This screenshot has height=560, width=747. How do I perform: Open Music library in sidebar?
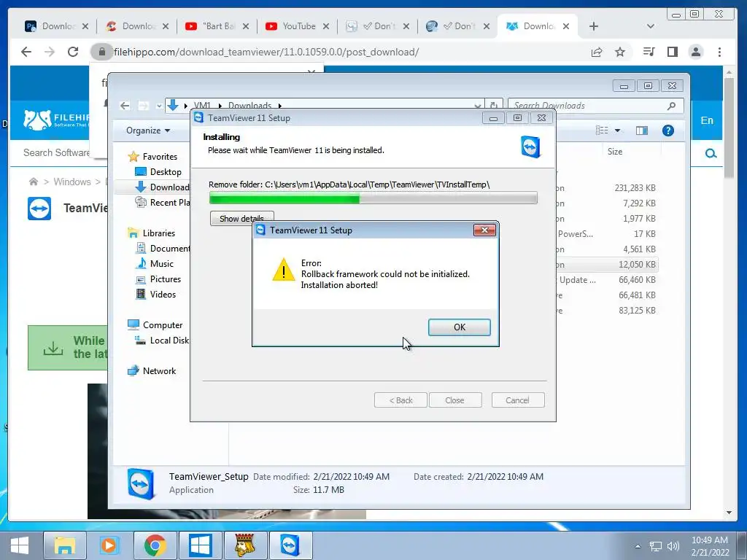tap(155, 263)
